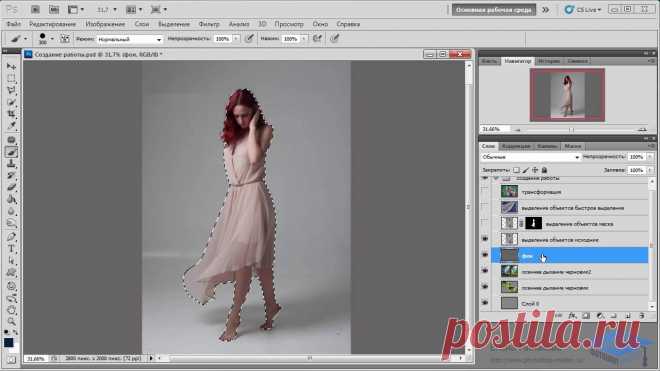Add a layer style with the fx icon
The height and width of the screenshot is (371, 660).
pyautogui.click(x=572, y=315)
